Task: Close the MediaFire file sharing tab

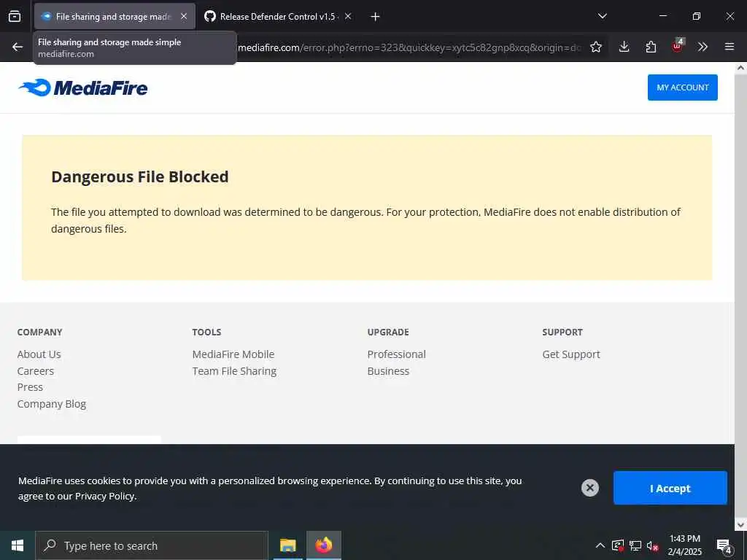Action: click(x=184, y=16)
